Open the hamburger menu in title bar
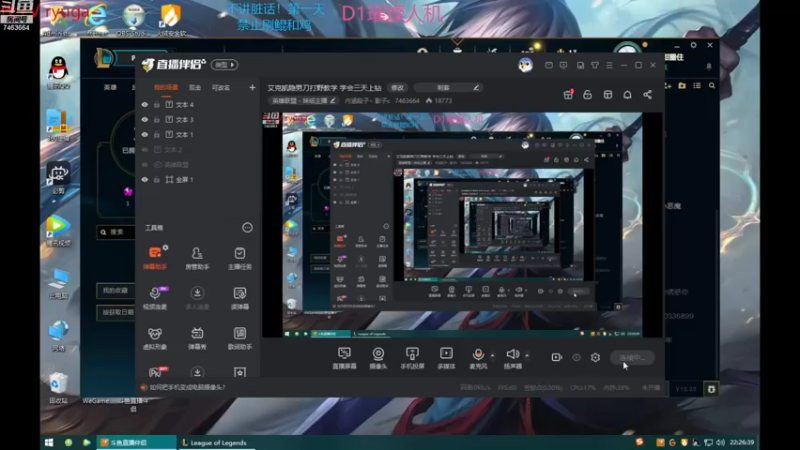 609,65
